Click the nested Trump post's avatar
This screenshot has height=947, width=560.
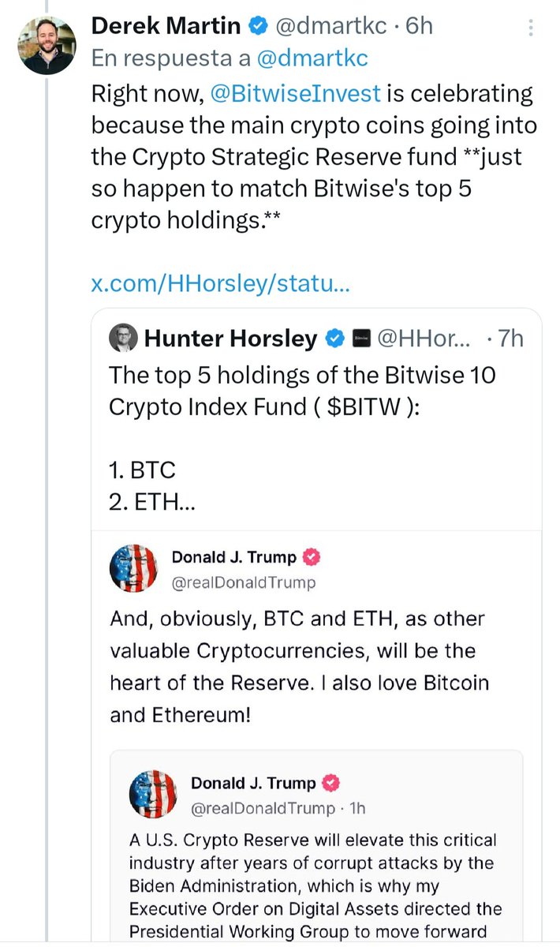(x=153, y=794)
